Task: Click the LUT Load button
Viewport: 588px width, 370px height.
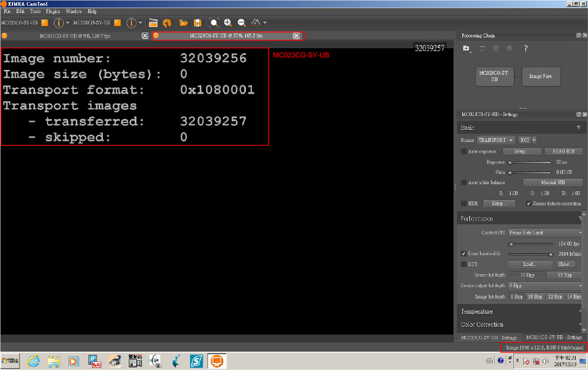Action: pos(530,264)
